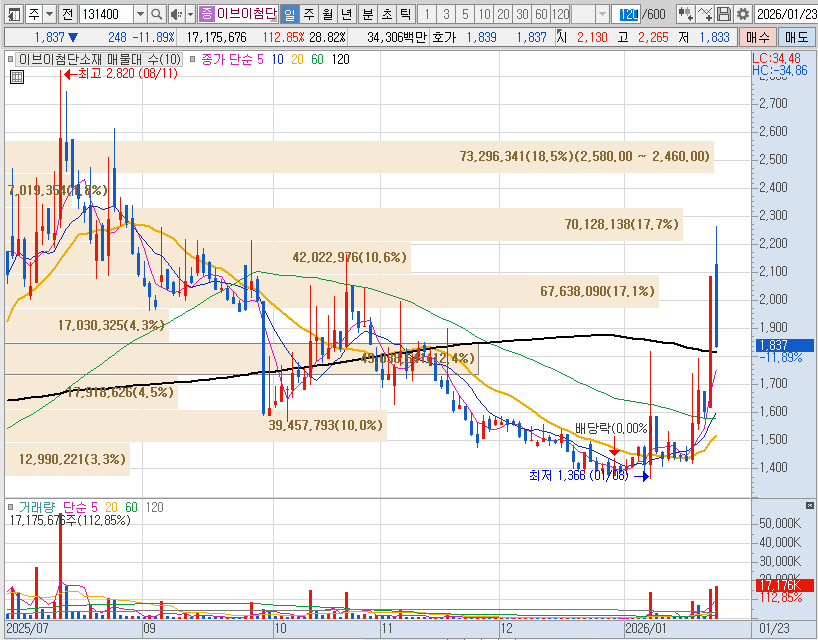The height and width of the screenshot is (640, 818).
Task: Click the purple 증 badge icon
Action: 207,14
